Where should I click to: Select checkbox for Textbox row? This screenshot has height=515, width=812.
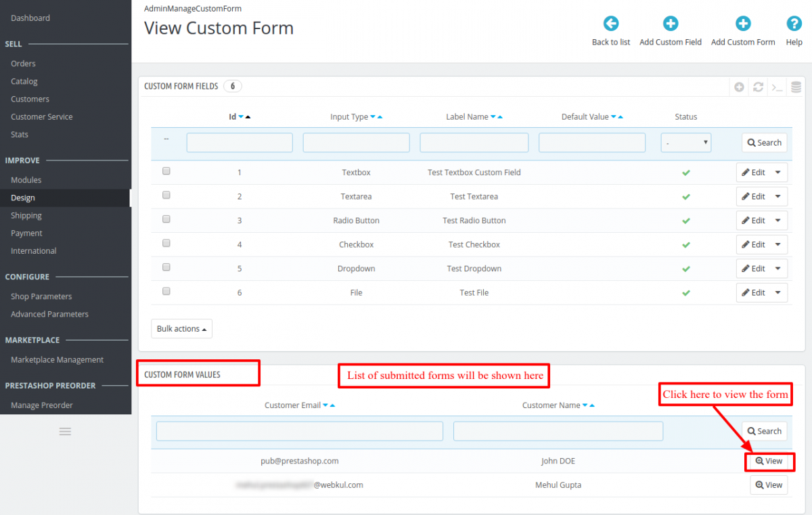pyautogui.click(x=166, y=171)
